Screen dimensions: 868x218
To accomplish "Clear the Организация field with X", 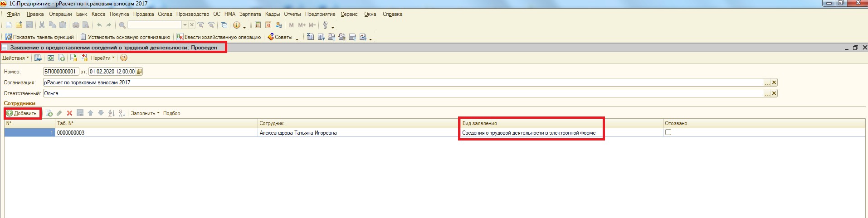I will point(774,82).
